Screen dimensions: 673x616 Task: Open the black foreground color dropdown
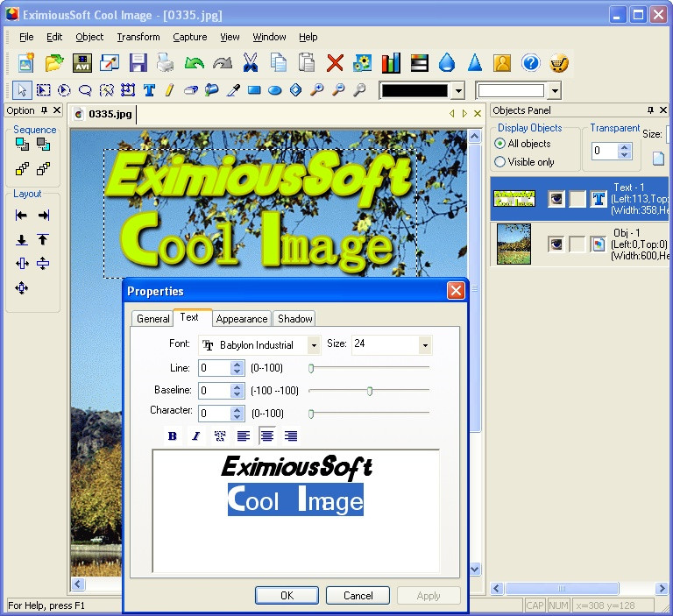pos(459,91)
